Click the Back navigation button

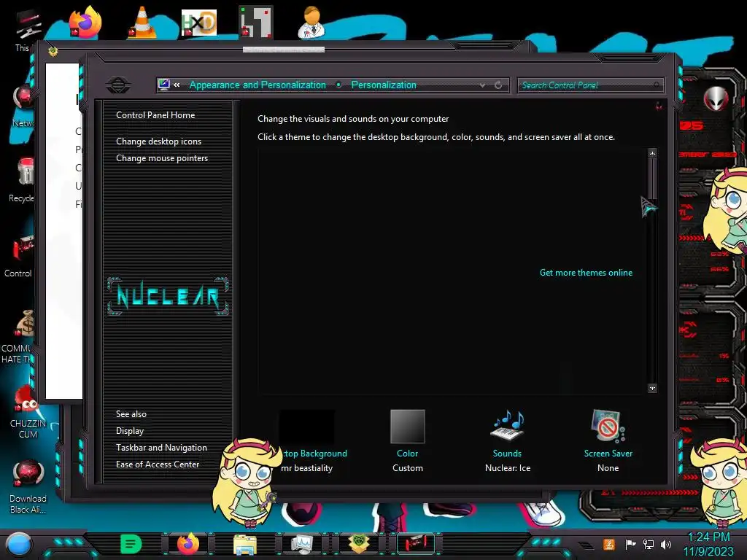(x=118, y=85)
